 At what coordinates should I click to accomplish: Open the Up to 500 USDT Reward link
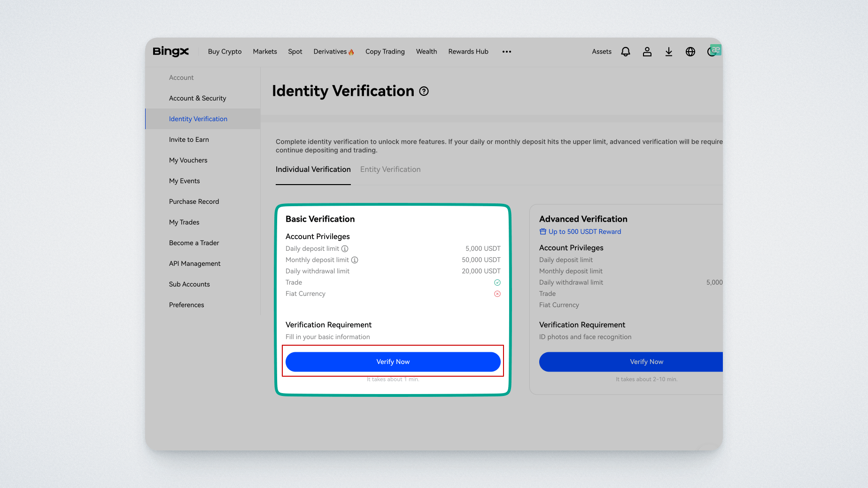pyautogui.click(x=584, y=232)
